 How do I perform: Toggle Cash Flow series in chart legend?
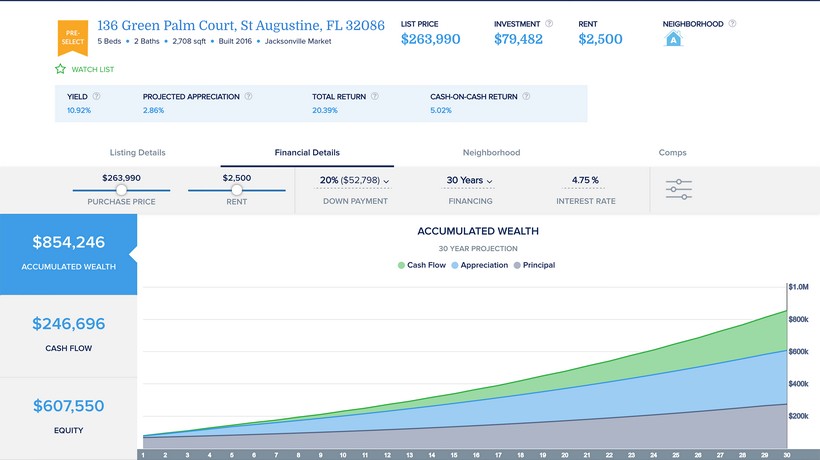click(424, 265)
